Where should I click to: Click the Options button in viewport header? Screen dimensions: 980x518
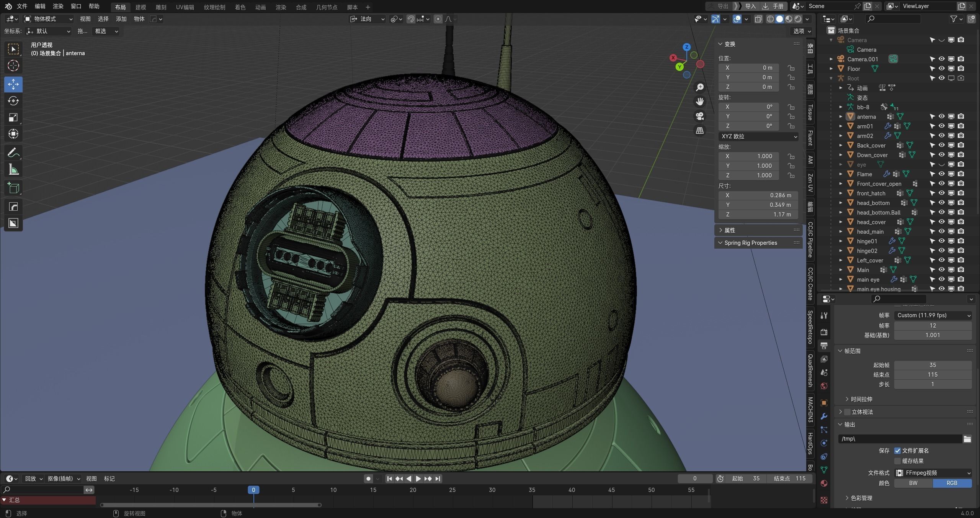tap(802, 31)
